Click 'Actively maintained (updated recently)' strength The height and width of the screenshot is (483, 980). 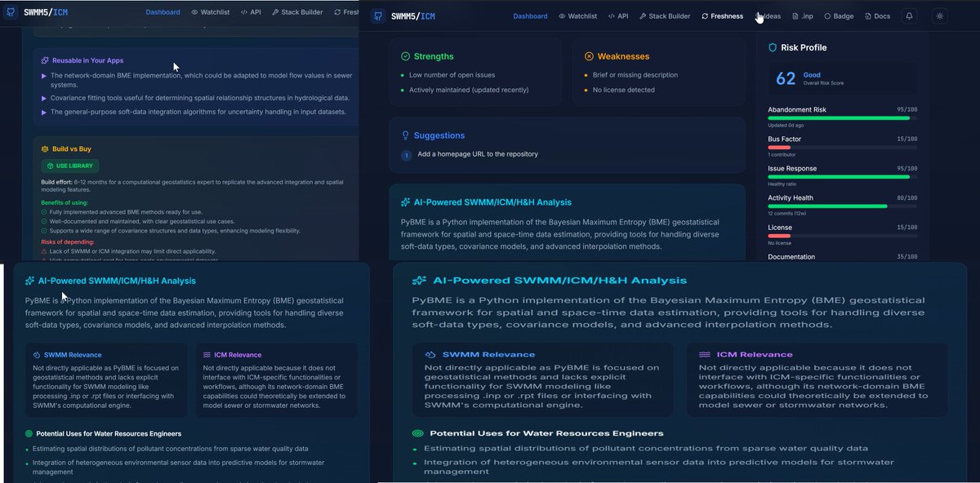click(x=469, y=90)
